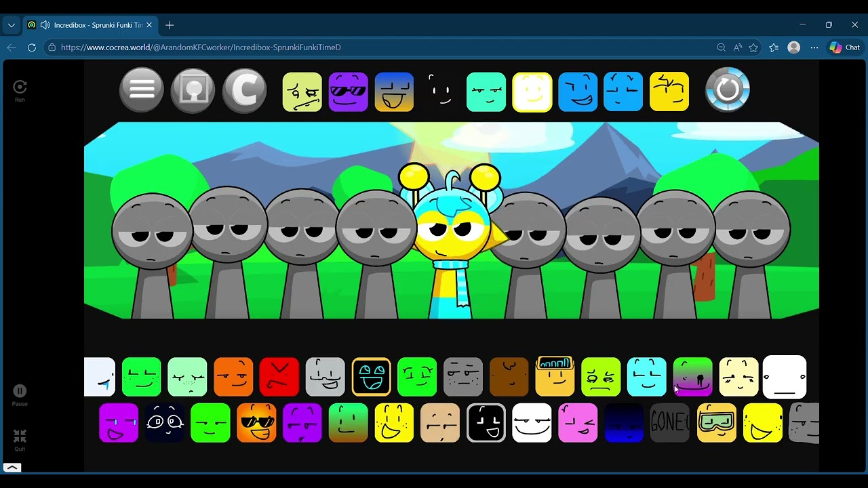This screenshot has width=868, height=488.
Task: Select the white face with yellow outline
Action: [x=532, y=91]
